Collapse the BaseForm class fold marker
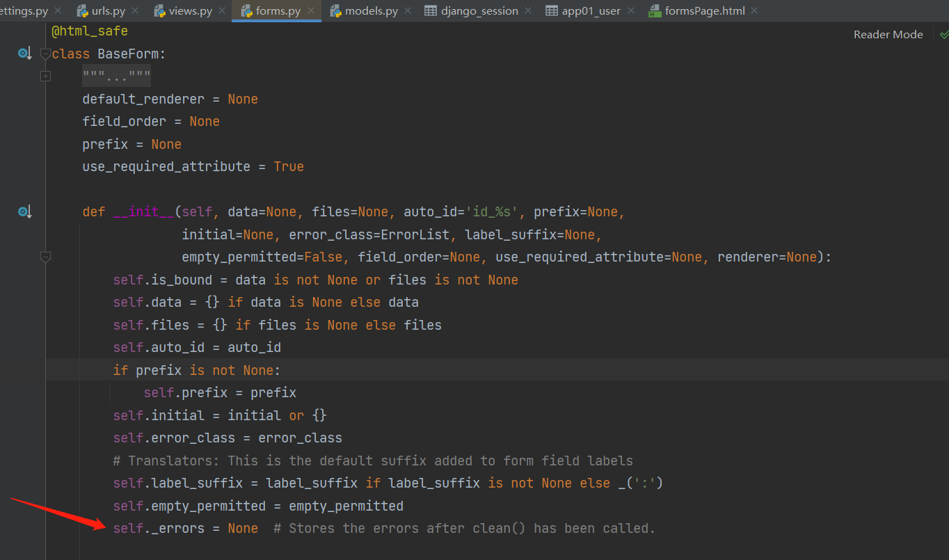 tap(45, 54)
